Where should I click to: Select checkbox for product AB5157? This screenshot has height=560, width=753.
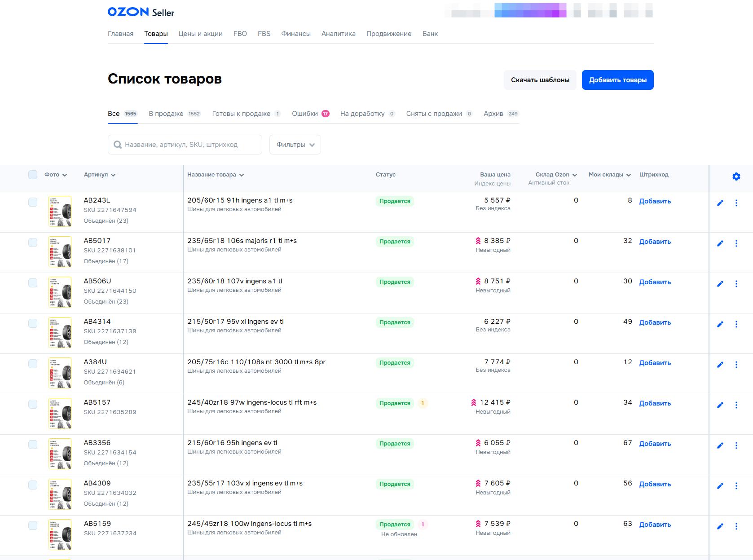pyautogui.click(x=33, y=404)
